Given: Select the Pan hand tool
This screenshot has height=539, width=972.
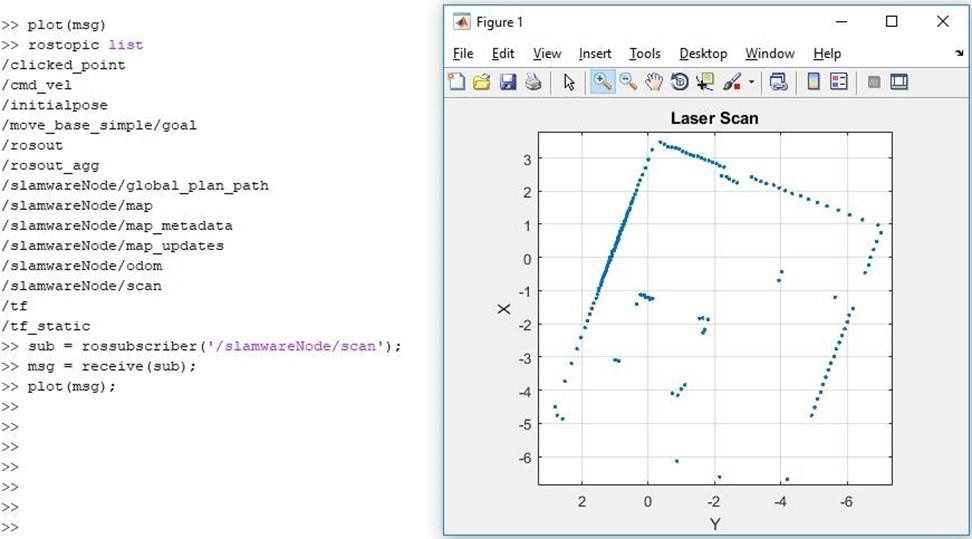Looking at the screenshot, I should pos(653,82).
